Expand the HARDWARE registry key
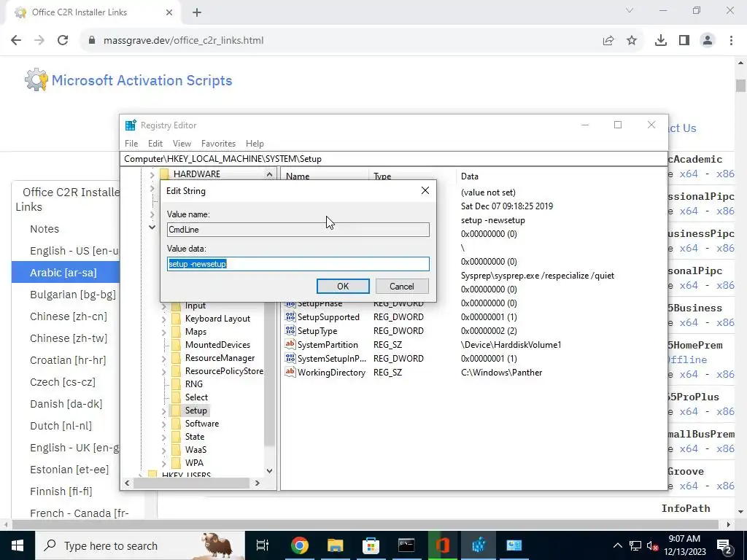Screen dimensions: 747x560 pyautogui.click(x=152, y=175)
